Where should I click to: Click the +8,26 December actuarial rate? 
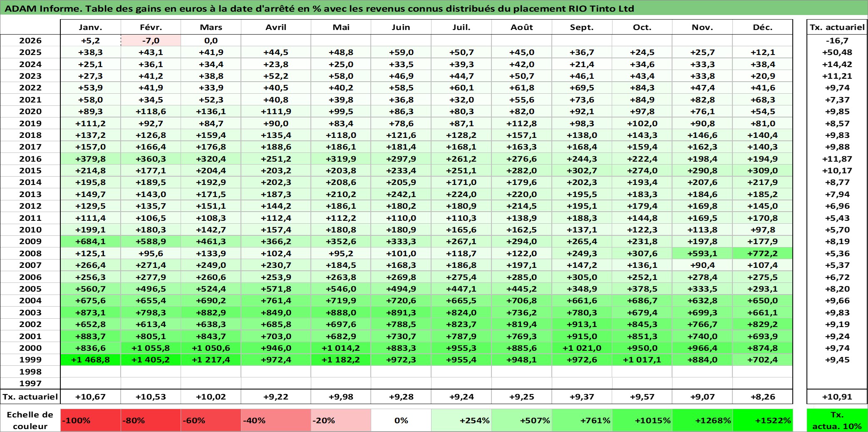coord(762,397)
